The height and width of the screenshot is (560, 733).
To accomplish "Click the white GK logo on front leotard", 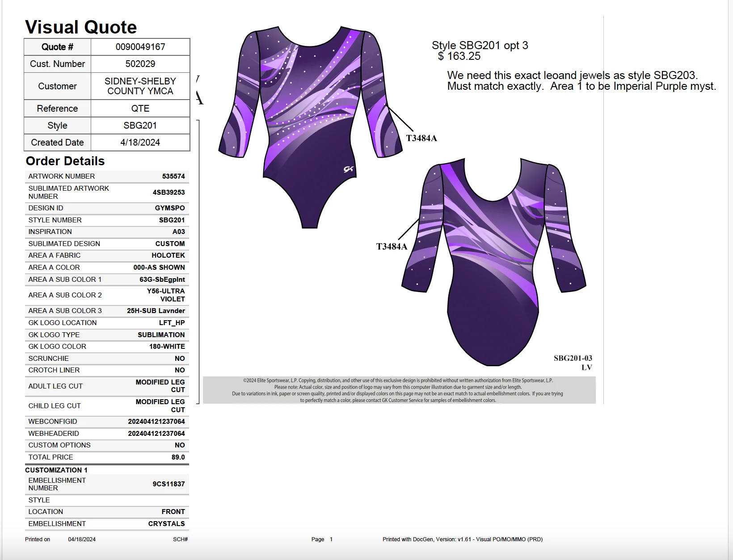I will pyautogui.click(x=348, y=169).
